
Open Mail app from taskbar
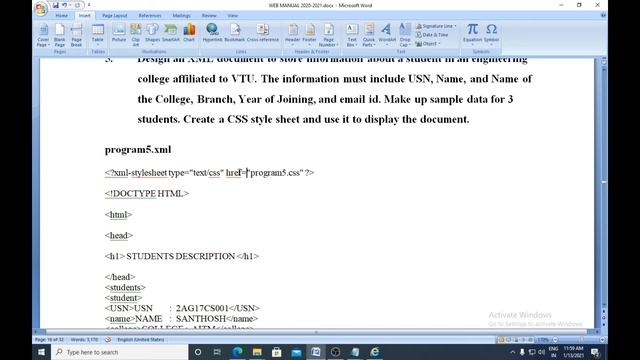[x=296, y=352]
